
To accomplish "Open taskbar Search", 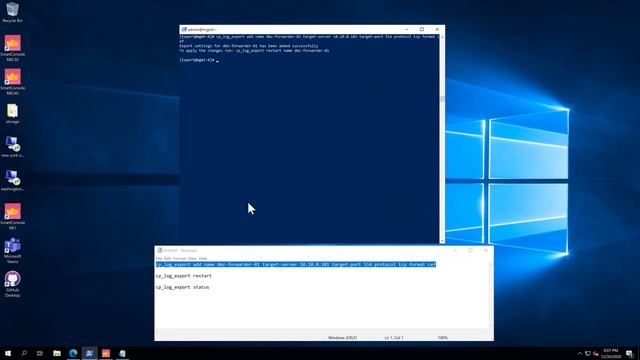I will coord(24,353).
